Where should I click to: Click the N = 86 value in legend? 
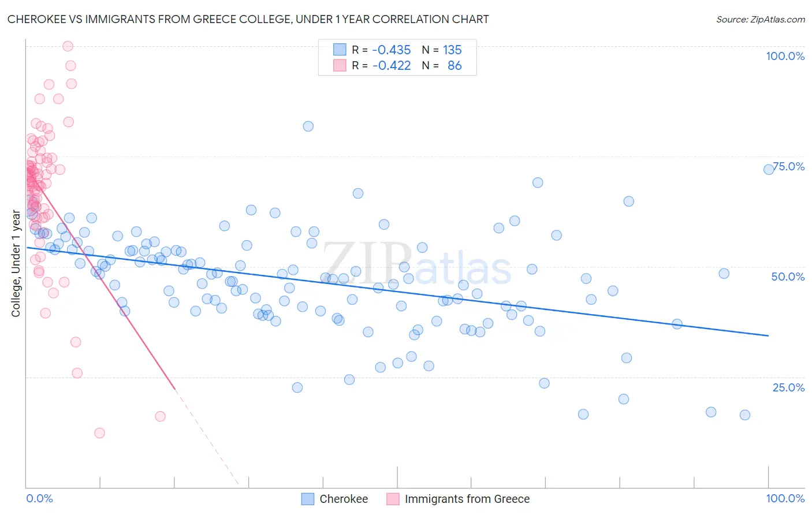[442, 65]
